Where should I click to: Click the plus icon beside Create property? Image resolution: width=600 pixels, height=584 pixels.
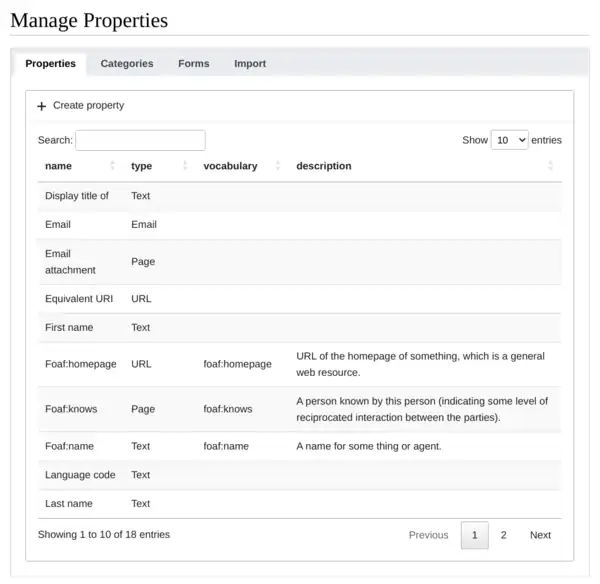point(42,106)
